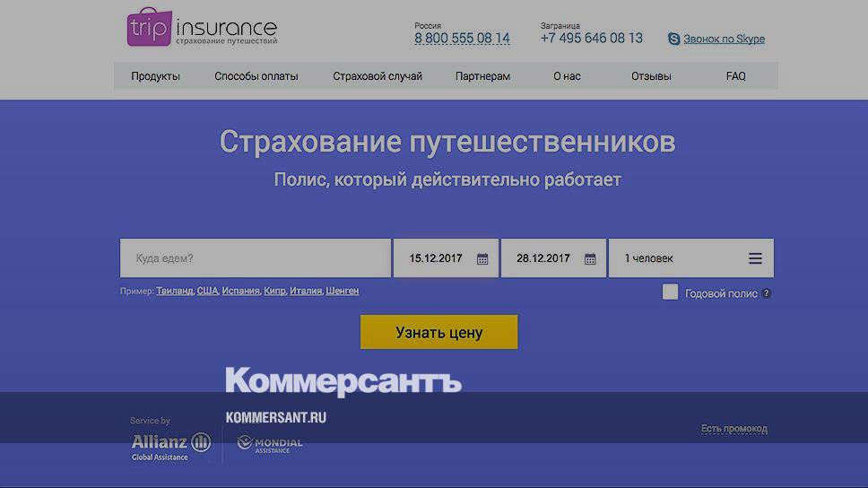Image resolution: width=868 pixels, height=488 pixels.
Task: Click the hamburger icon in travelers field
Action: coord(755,258)
